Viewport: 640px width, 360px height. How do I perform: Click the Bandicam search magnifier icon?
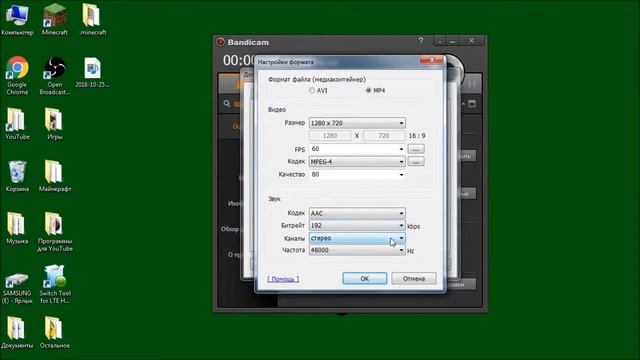tap(227, 104)
